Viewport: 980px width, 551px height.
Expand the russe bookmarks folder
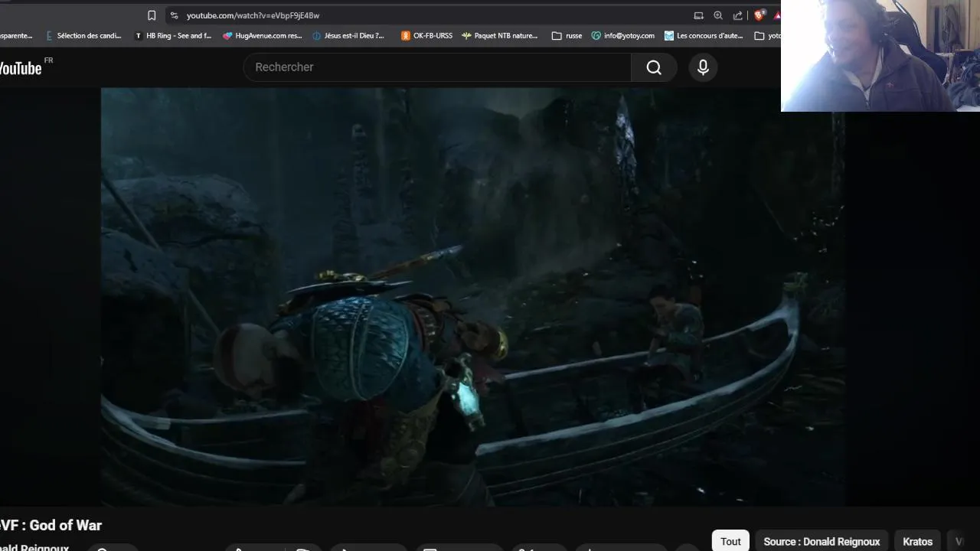pos(567,35)
